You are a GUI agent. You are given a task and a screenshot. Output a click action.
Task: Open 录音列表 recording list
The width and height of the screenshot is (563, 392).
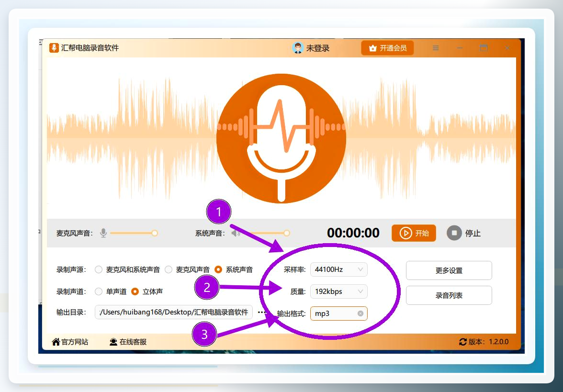point(449,295)
